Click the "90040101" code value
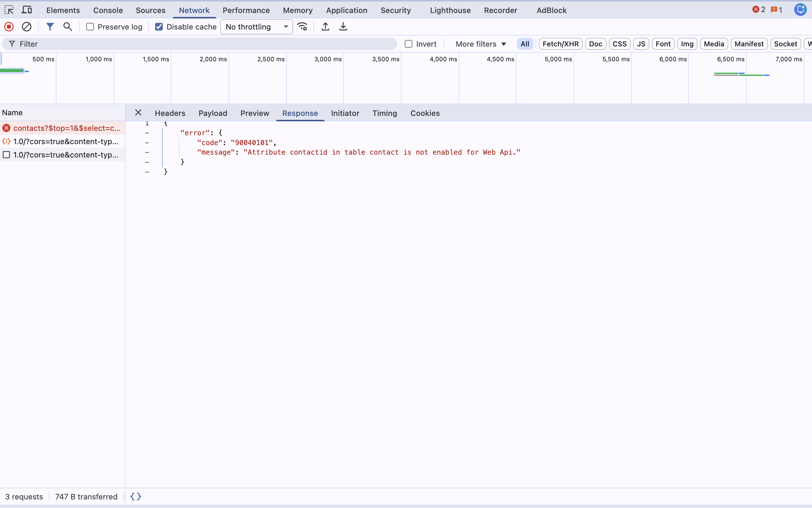The image size is (812, 508). (252, 143)
